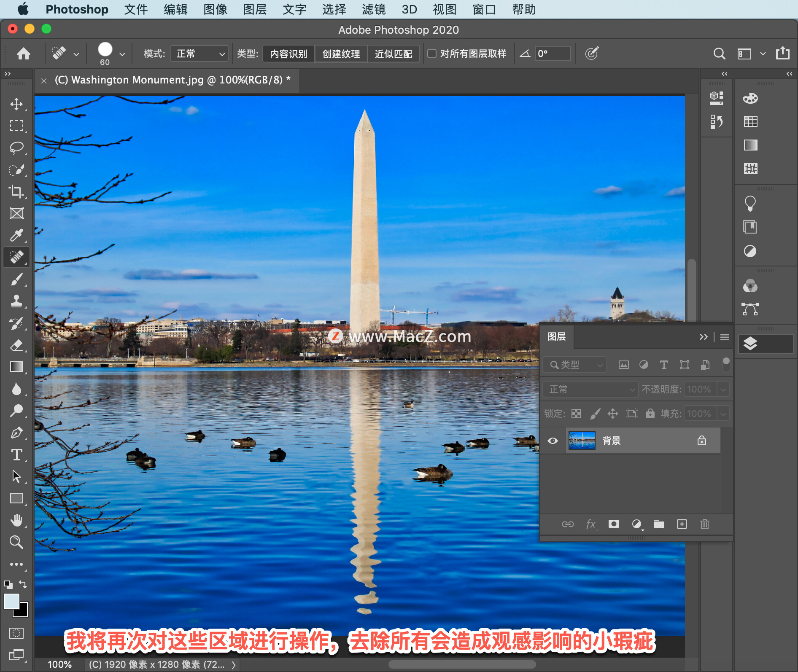Expand the document status bar arrow

[234, 665]
